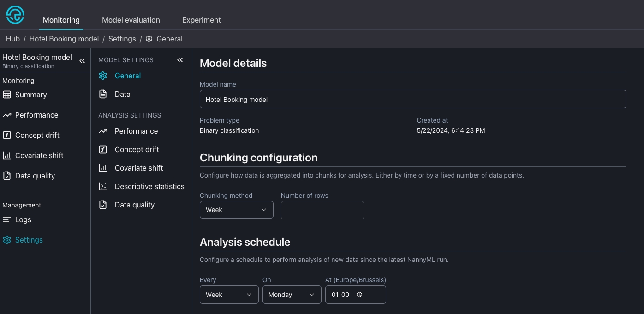This screenshot has height=314, width=644.
Task: Click the Settings gear icon in sidebar
Action: pyautogui.click(x=7, y=240)
